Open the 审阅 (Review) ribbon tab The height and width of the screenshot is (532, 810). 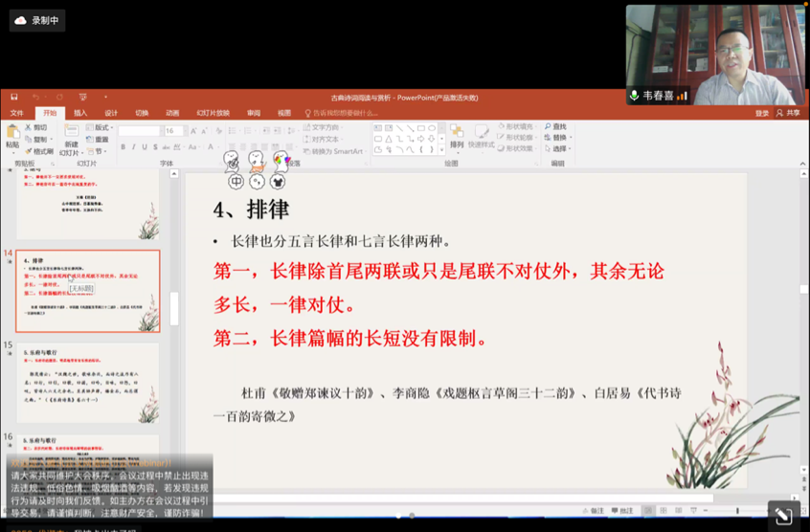tap(253, 113)
